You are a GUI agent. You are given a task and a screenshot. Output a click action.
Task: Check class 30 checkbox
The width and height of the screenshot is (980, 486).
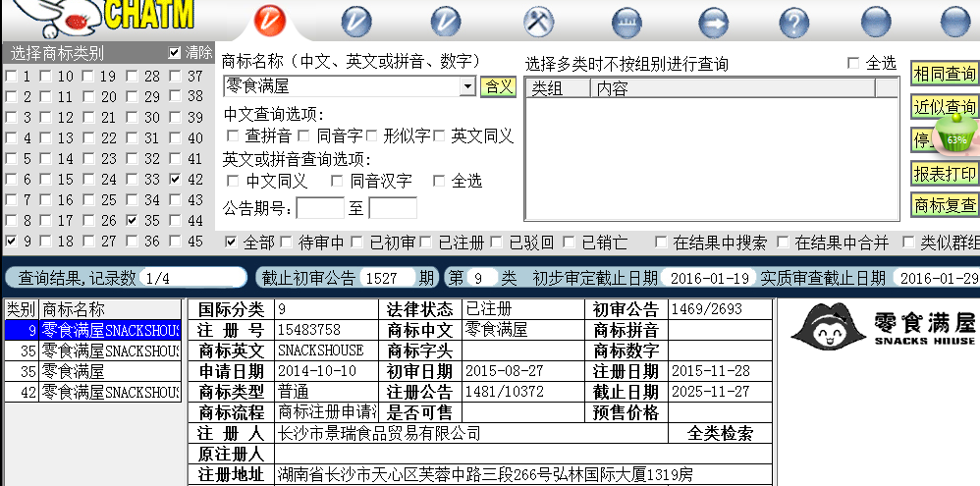[132, 118]
